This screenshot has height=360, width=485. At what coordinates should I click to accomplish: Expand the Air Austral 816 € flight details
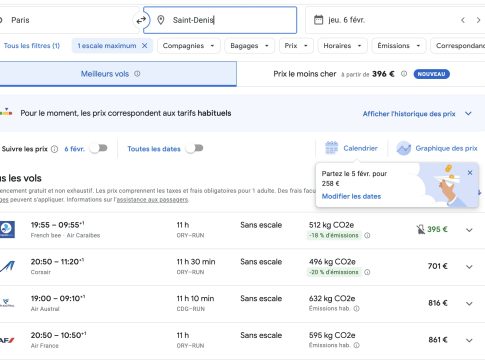(469, 303)
